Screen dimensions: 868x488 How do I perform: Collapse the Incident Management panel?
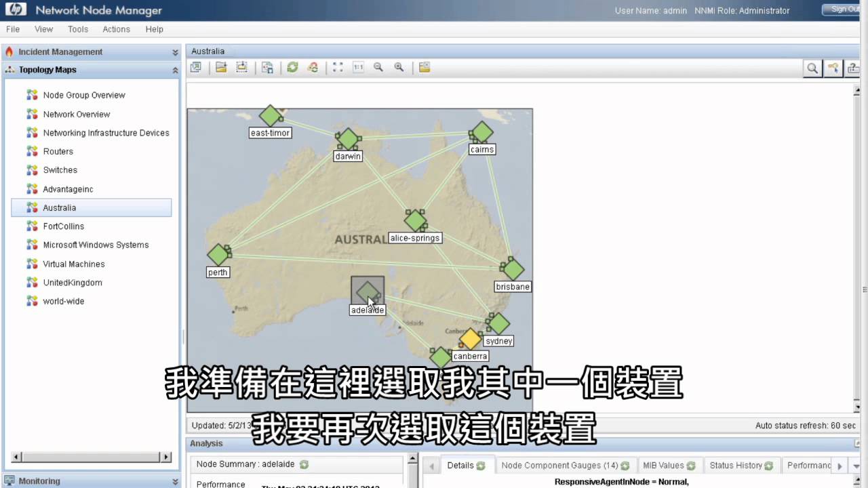click(175, 52)
